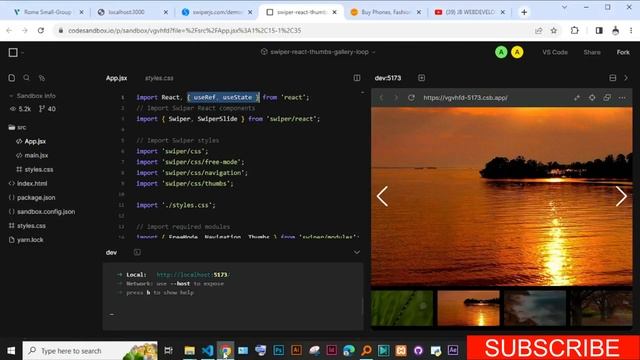Open the CodeSandbox main menu square icon
Viewport: 640px width, 360px height.
point(13,52)
